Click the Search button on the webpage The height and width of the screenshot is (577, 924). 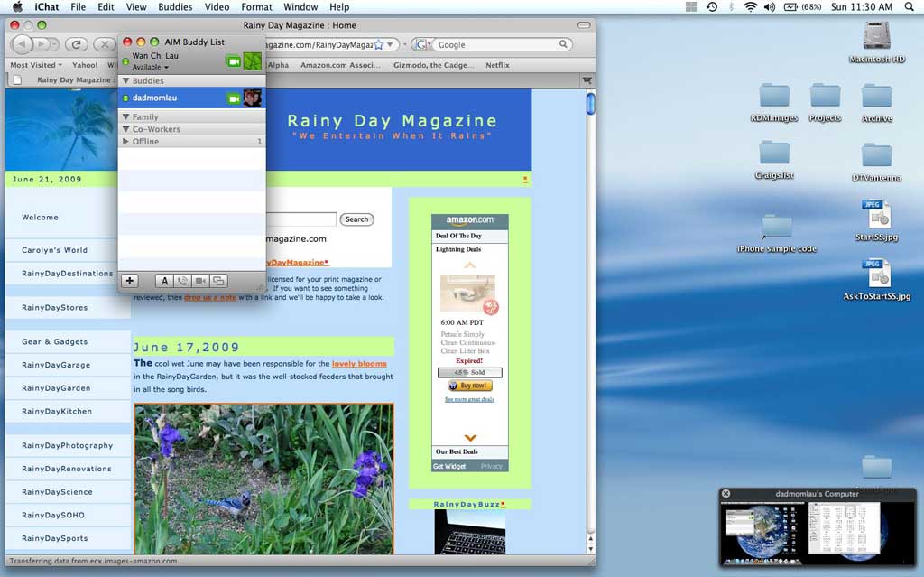[x=356, y=219]
